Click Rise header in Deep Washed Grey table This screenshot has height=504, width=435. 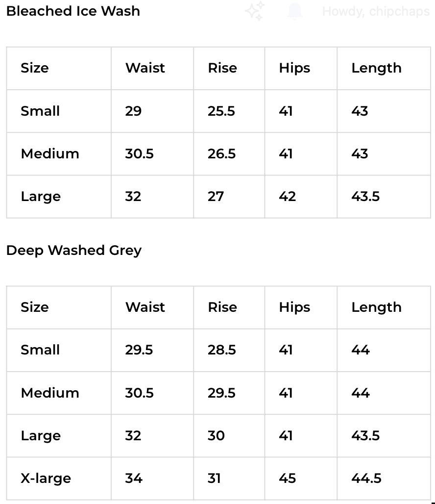coord(222,307)
